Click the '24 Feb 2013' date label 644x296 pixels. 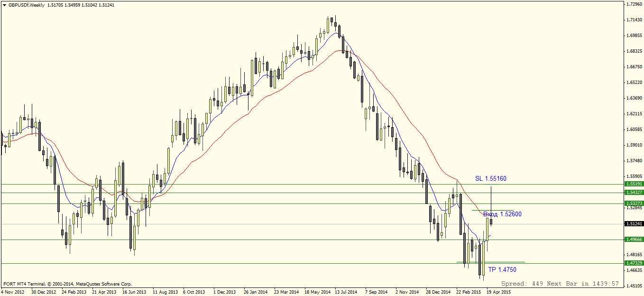click(74, 292)
